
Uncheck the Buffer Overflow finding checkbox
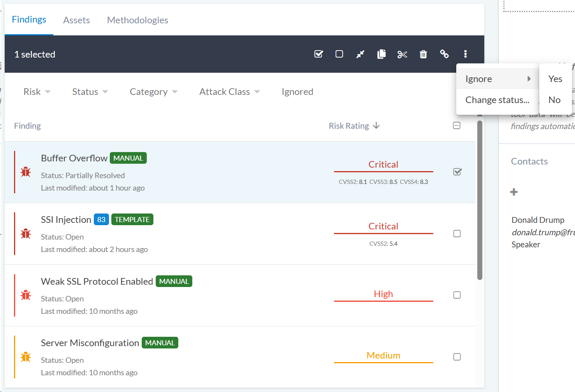(457, 172)
